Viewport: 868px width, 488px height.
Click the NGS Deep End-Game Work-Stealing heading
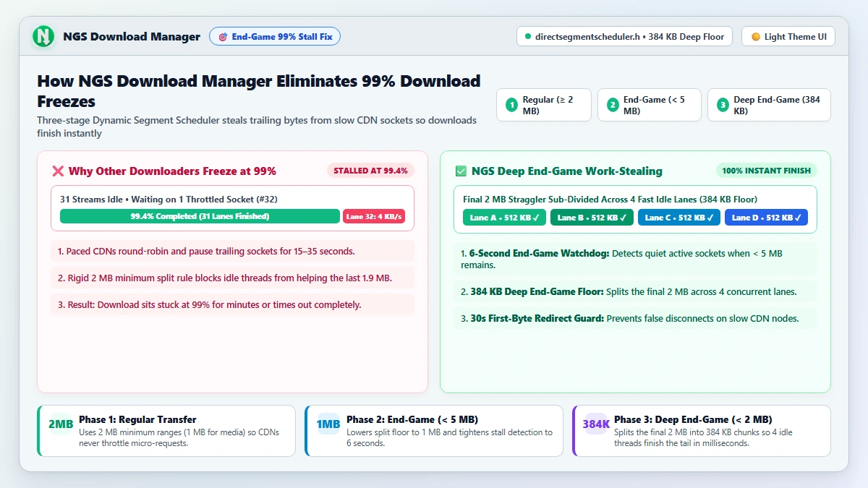coord(567,171)
